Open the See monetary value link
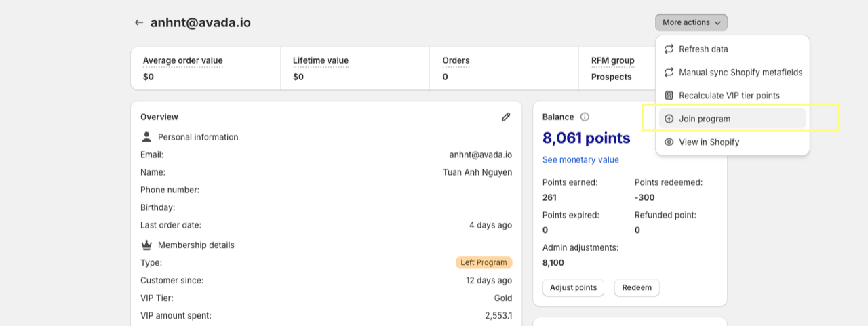This screenshot has height=326, width=868. [x=580, y=160]
